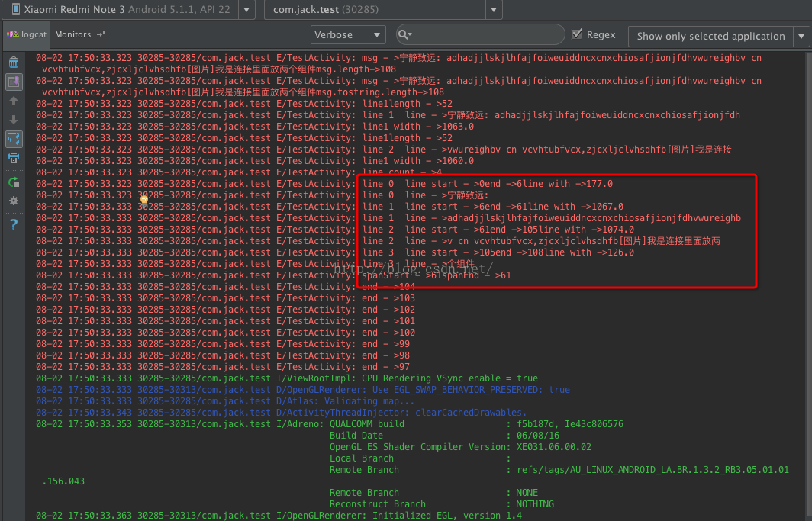Click the down arrow in left sidebar
The height and width of the screenshot is (521, 812).
[x=14, y=120]
